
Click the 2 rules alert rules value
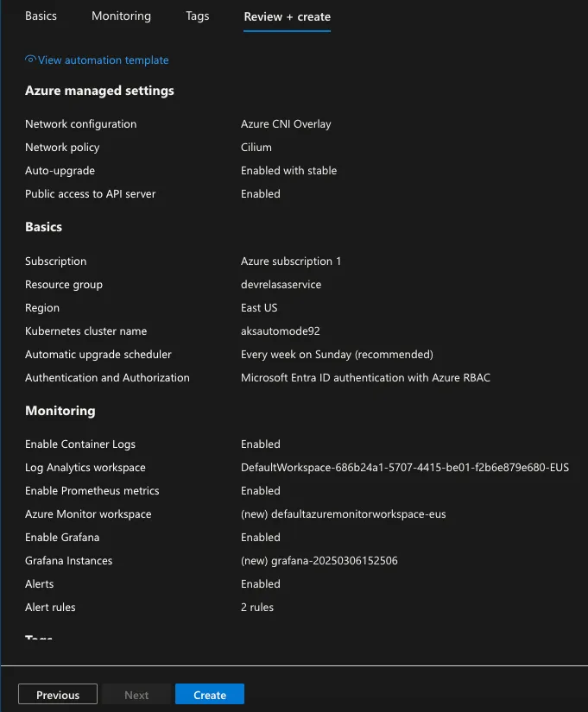(257, 607)
